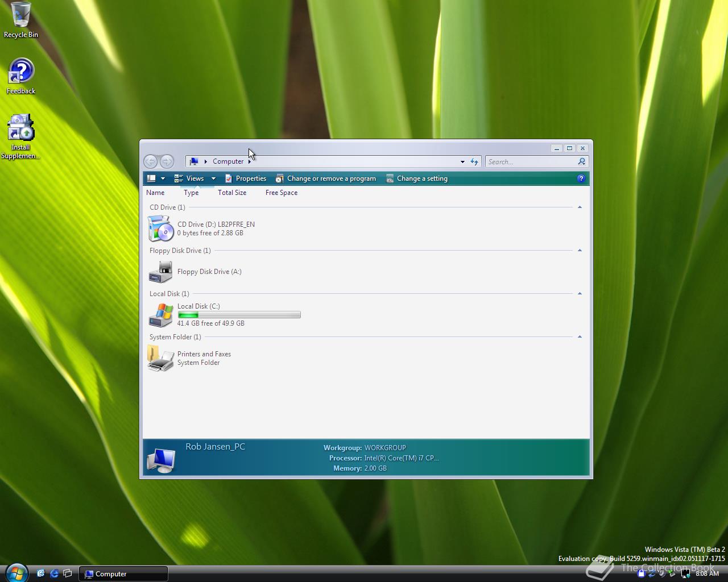Click the Forward navigation arrow
Viewport: 728px width, 582px height.
167,161
